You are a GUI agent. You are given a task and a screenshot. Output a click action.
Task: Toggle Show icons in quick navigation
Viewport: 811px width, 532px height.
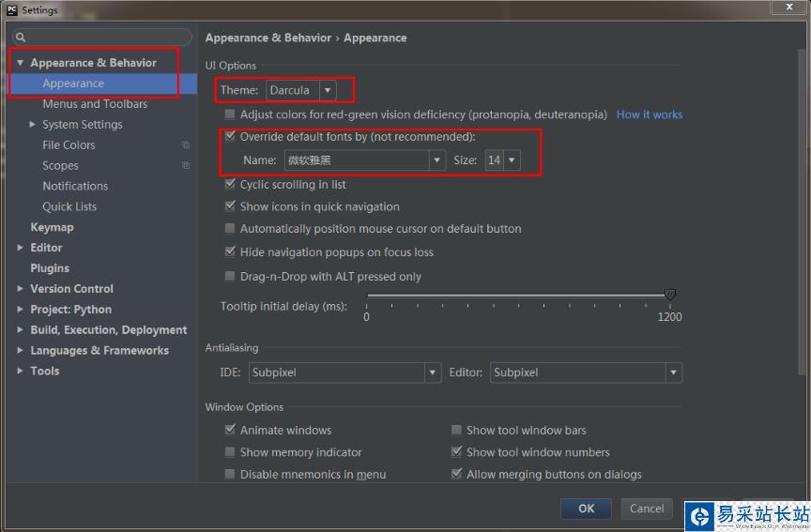tap(230, 206)
